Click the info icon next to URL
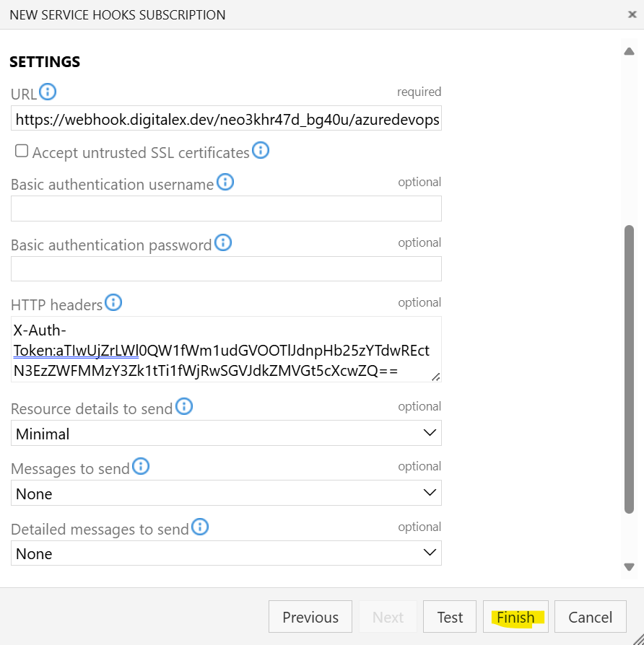Screen dimensions: 644x645 click(x=48, y=92)
